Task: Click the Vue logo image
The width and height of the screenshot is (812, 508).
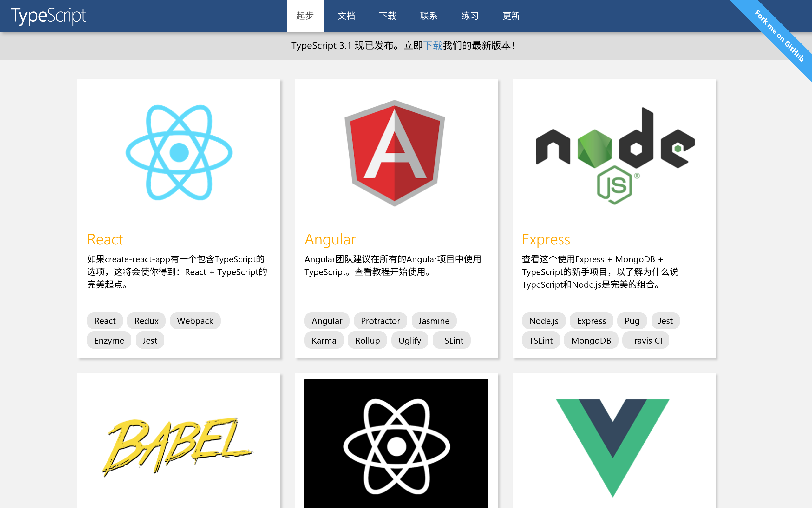Action: pos(613,448)
